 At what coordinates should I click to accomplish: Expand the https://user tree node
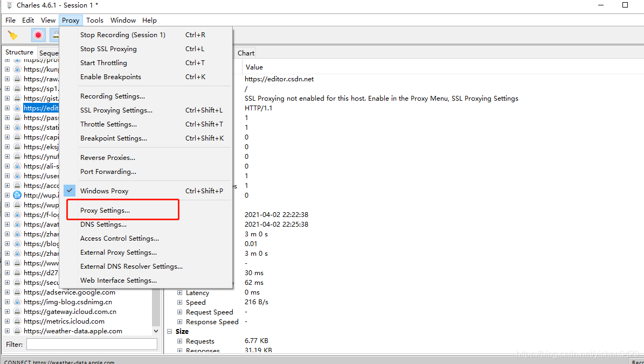8,176
